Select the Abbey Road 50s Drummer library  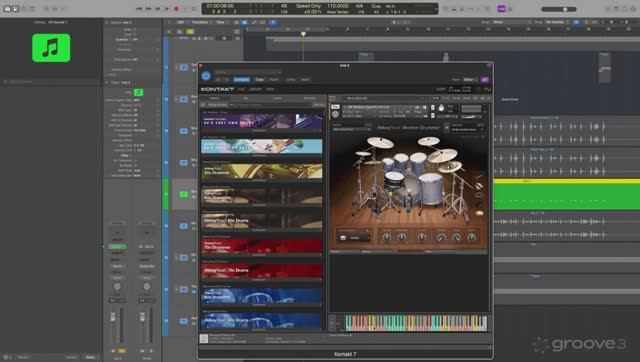pyautogui.click(x=262, y=171)
